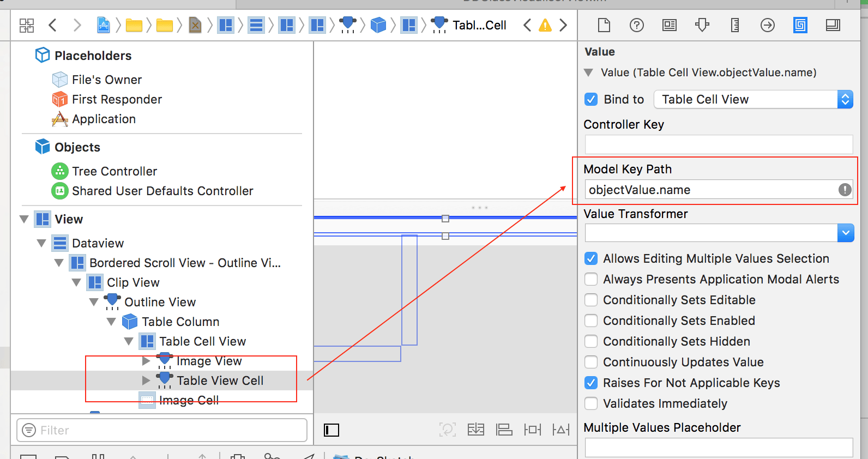The height and width of the screenshot is (459, 868).
Task: Show the File inspector
Action: 604,25
